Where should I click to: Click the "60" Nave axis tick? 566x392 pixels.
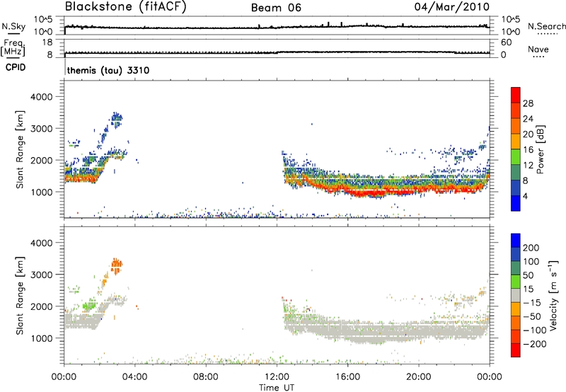[x=506, y=42]
